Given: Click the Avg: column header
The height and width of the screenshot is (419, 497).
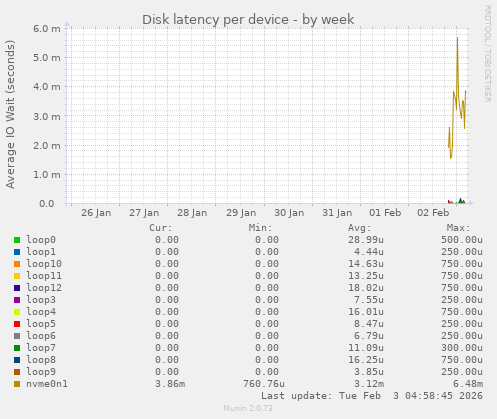Looking at the screenshot, I should [x=360, y=228].
